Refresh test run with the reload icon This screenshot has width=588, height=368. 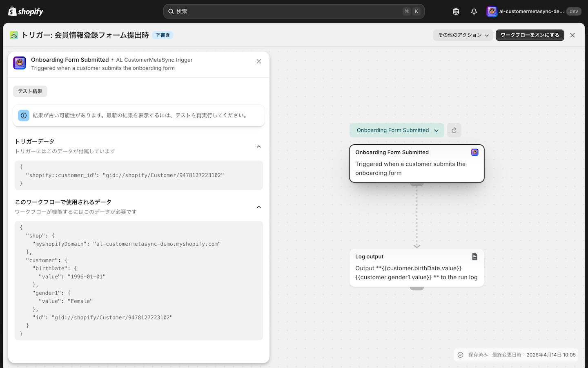(x=454, y=130)
